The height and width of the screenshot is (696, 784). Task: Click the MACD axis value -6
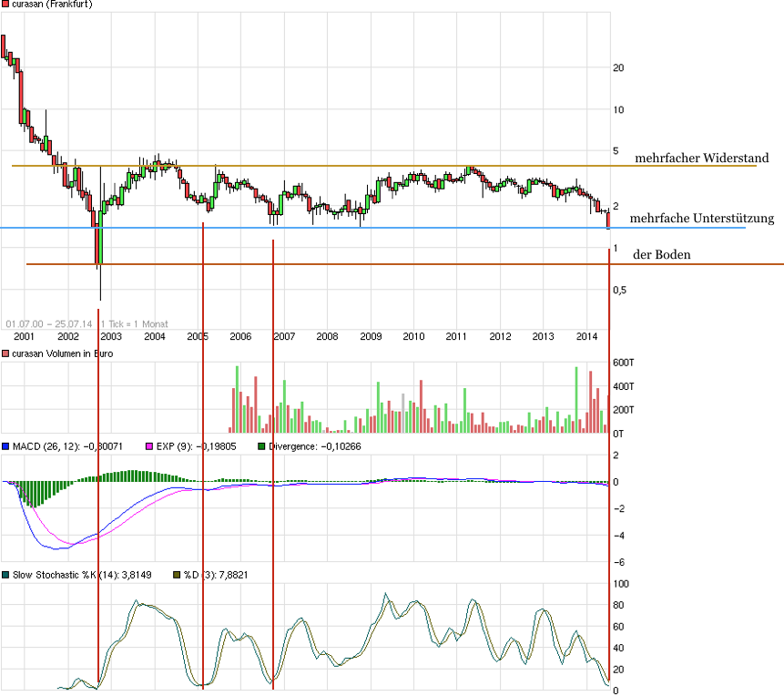point(619,562)
